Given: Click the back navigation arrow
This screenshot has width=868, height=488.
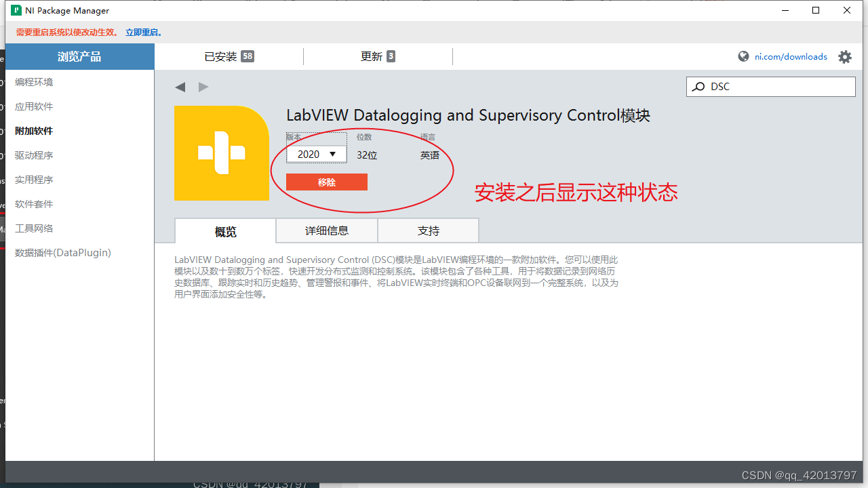Looking at the screenshot, I should 180,87.
